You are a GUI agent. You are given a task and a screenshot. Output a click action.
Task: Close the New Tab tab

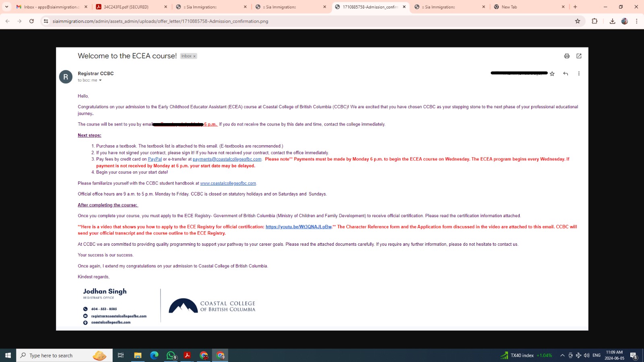563,7
